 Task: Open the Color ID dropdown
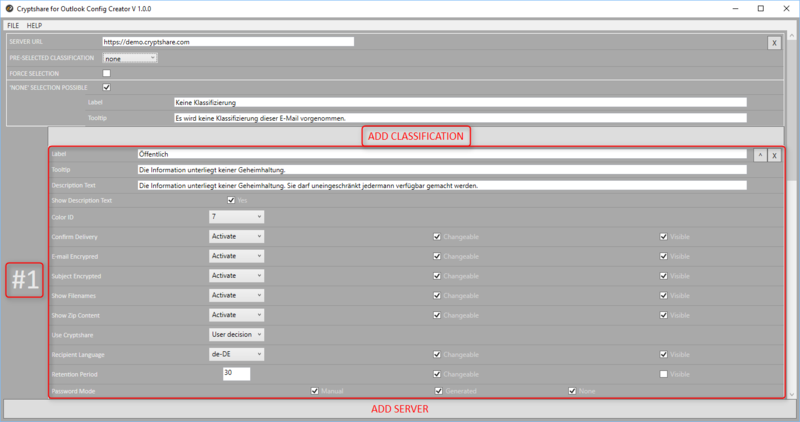[236, 216]
